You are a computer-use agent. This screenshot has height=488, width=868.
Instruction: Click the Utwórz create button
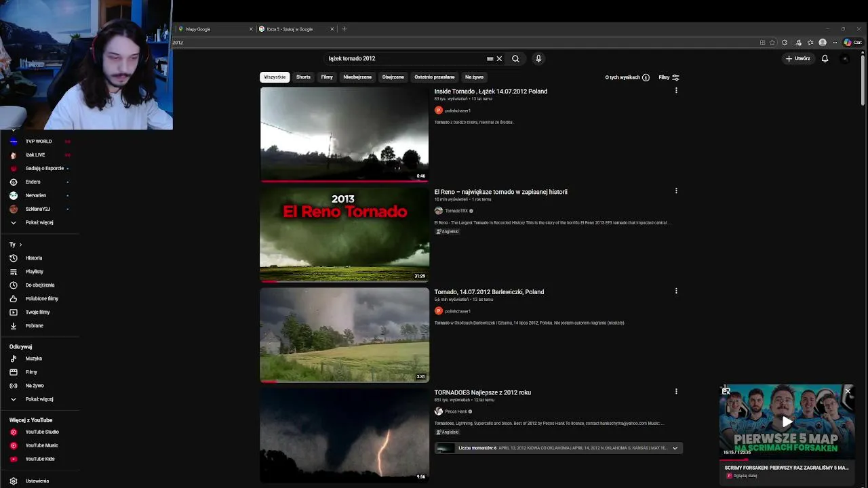pyautogui.click(x=797, y=58)
